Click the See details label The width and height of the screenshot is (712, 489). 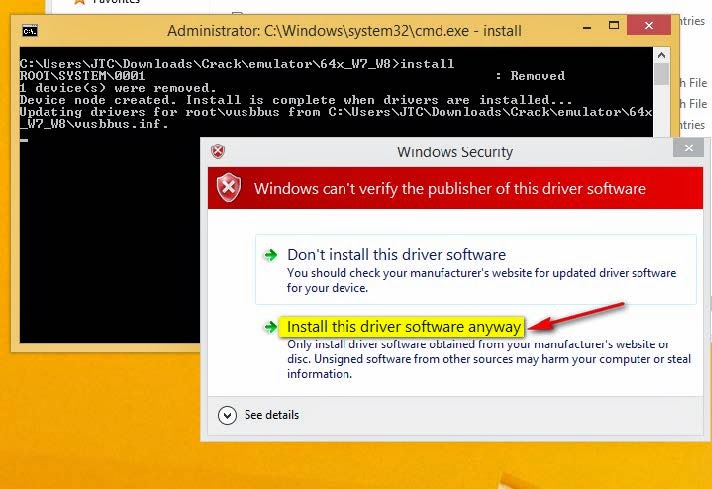coord(272,415)
